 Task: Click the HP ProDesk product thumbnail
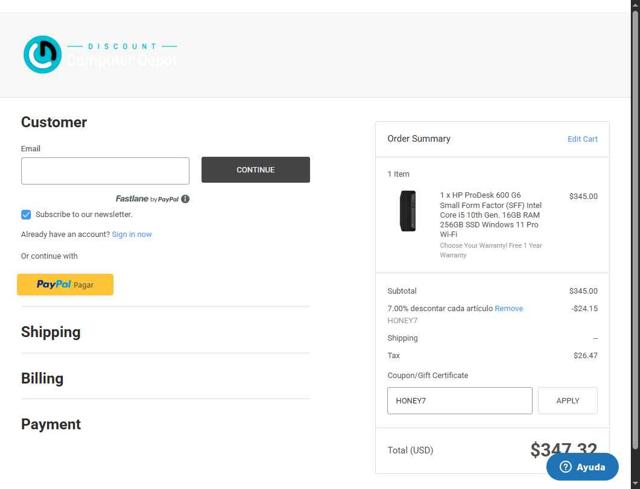pos(408,211)
